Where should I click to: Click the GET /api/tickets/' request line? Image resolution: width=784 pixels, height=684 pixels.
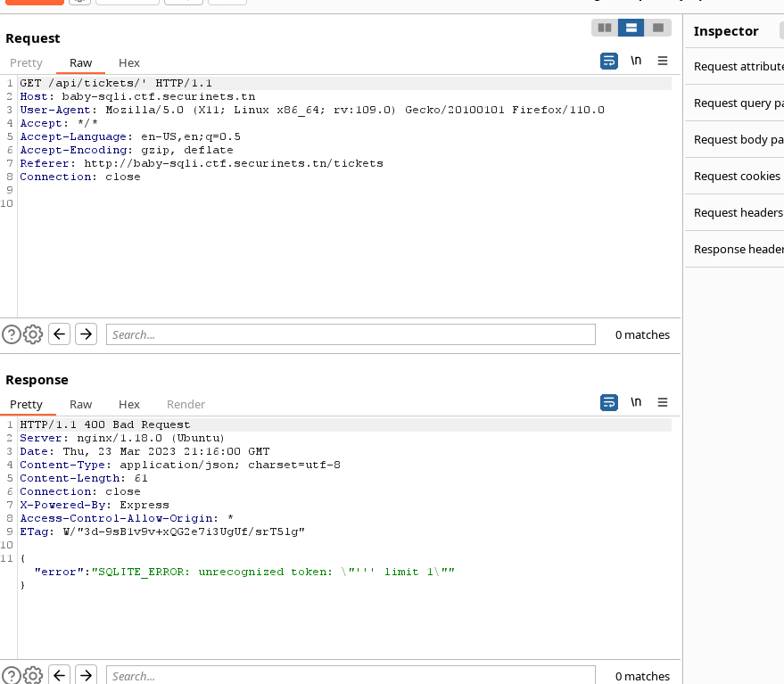point(116,83)
